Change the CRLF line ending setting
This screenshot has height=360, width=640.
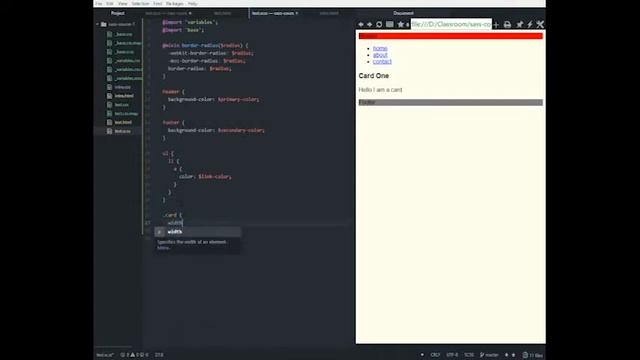(x=435, y=355)
